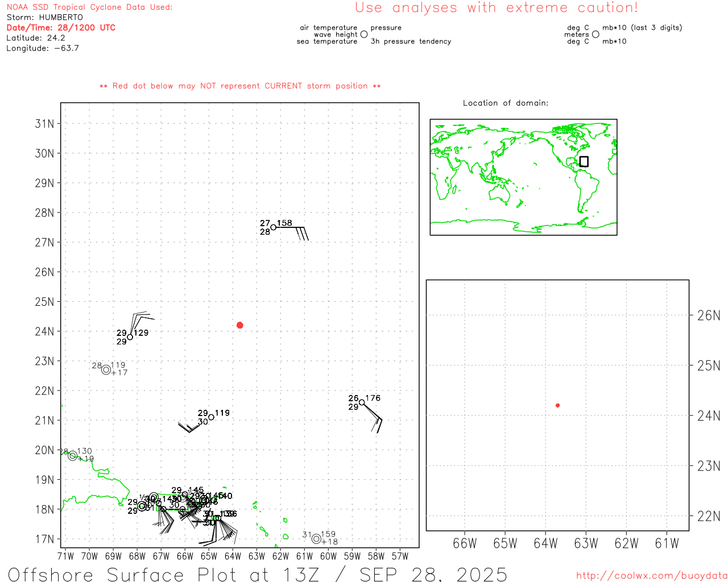Click the black domain box on world map
Viewport: 728px width, 582px height.
(x=584, y=161)
